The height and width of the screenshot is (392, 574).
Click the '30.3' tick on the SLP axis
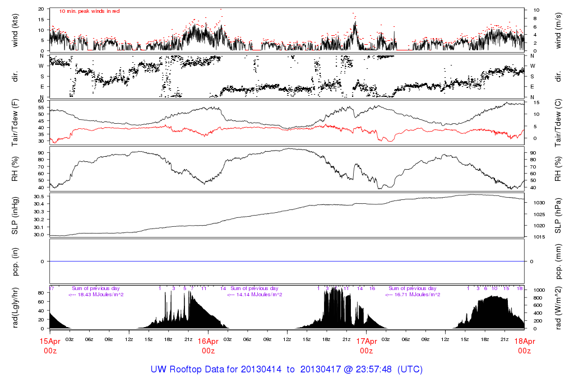pyautogui.click(x=39, y=212)
